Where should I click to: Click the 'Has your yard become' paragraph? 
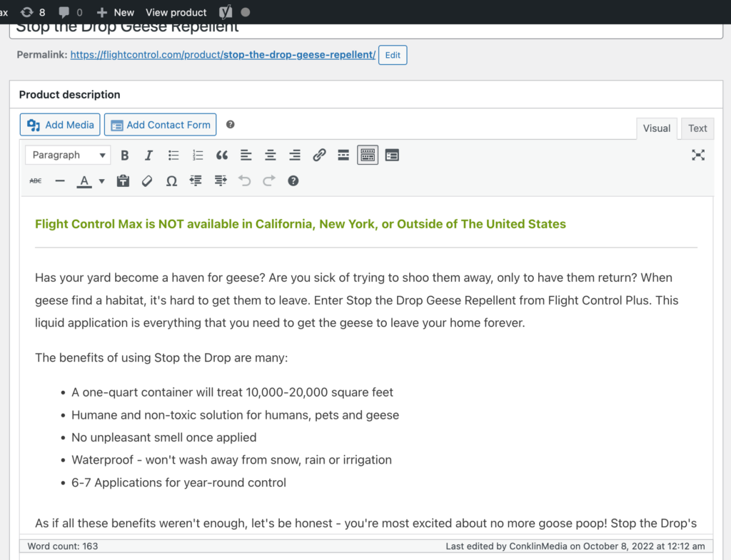click(x=357, y=300)
